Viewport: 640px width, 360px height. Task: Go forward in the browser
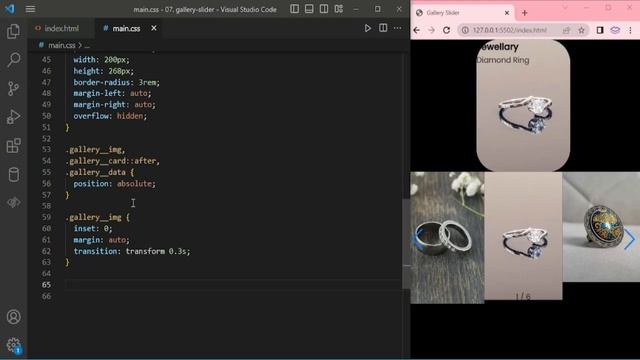coord(431,30)
